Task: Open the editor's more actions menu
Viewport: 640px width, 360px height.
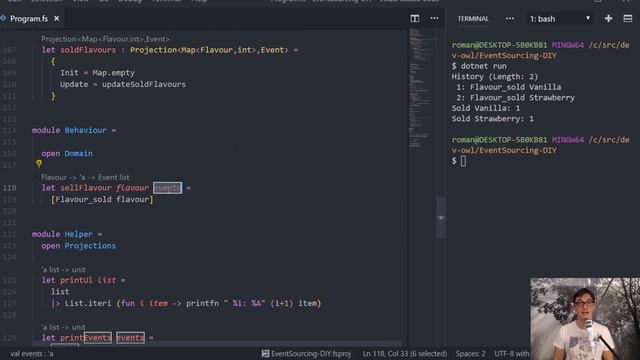Action: 434,18
